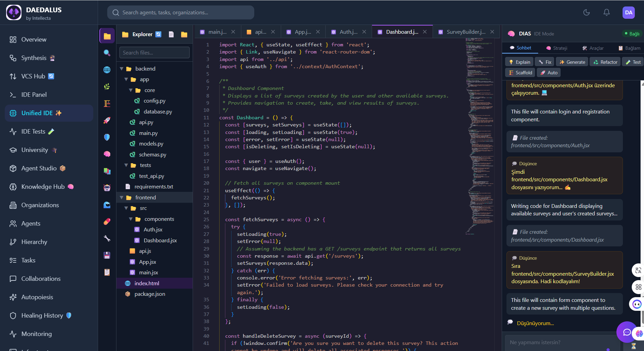The width and height of the screenshot is (644, 351).
Task: Open the notifications bell
Action: pyautogui.click(x=607, y=13)
